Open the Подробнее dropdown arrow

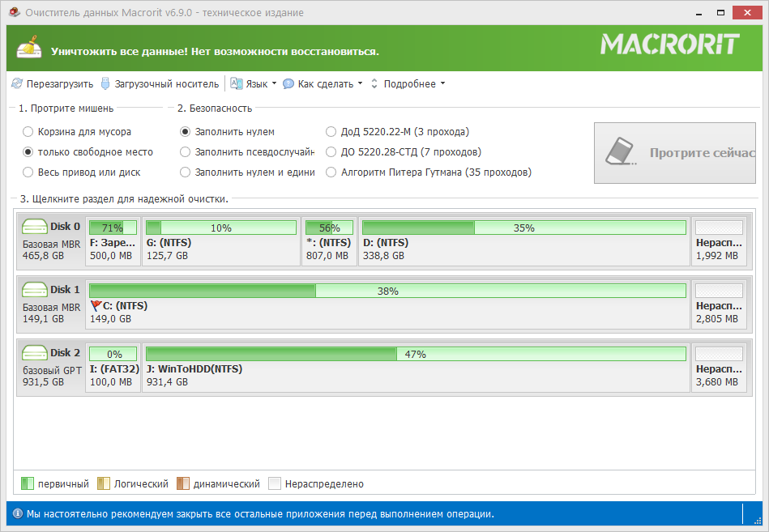pos(442,83)
